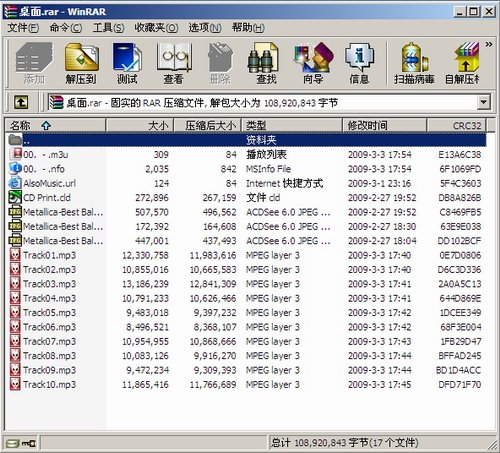500x453 pixels.
Task: Show archive Info (信息) icon
Action: pos(359,57)
